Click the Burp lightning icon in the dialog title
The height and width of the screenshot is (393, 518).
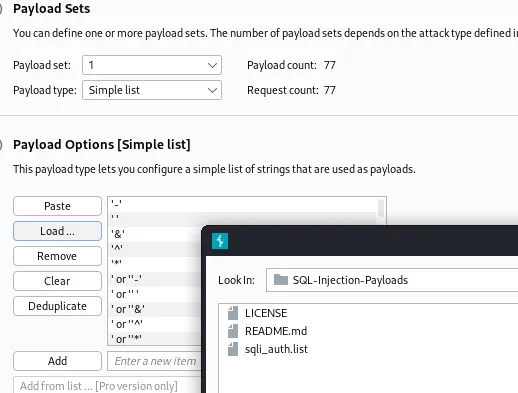(220, 241)
